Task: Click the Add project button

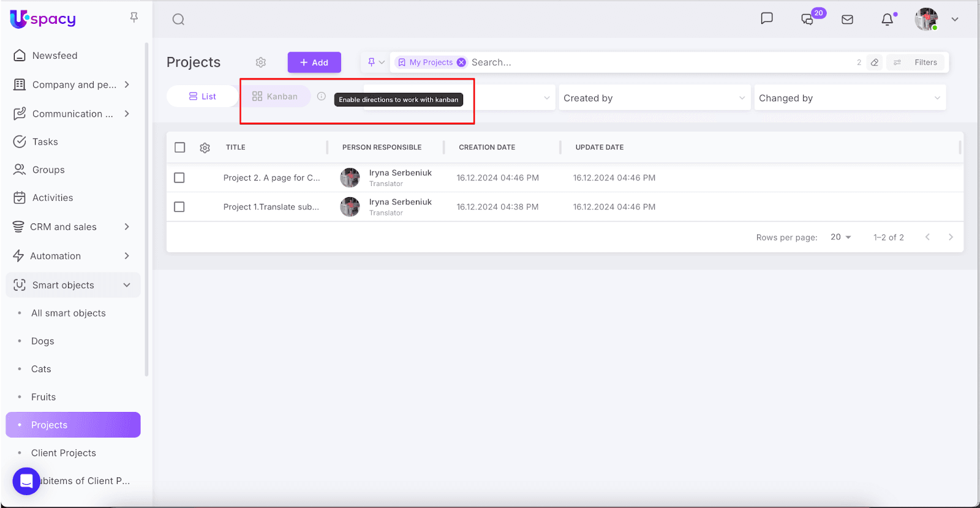Action: click(314, 62)
